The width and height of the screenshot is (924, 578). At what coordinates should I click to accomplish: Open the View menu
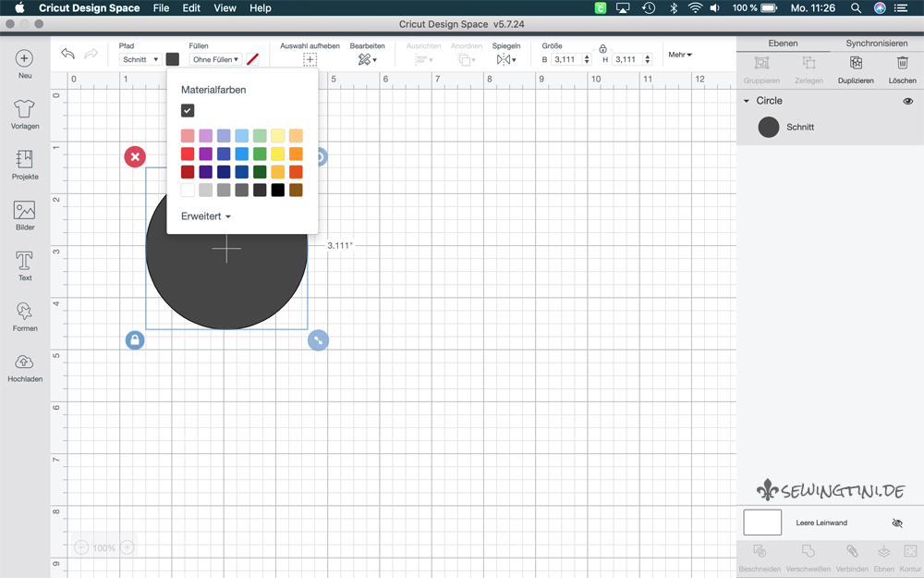pos(225,7)
